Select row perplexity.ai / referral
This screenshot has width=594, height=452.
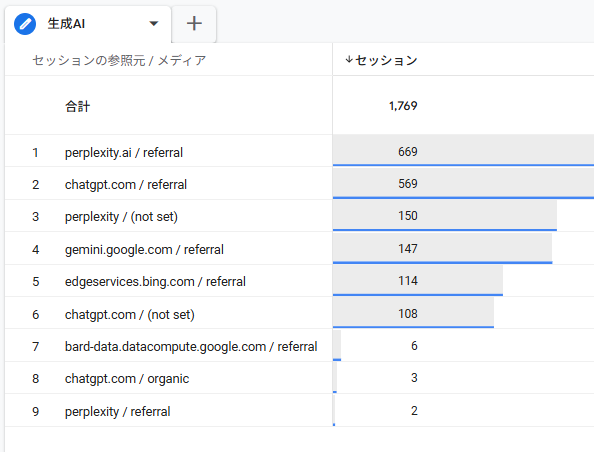(124, 152)
